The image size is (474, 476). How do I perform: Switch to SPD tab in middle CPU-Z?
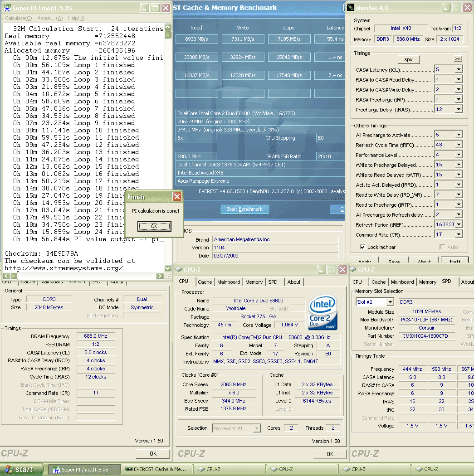pyautogui.click(x=273, y=282)
